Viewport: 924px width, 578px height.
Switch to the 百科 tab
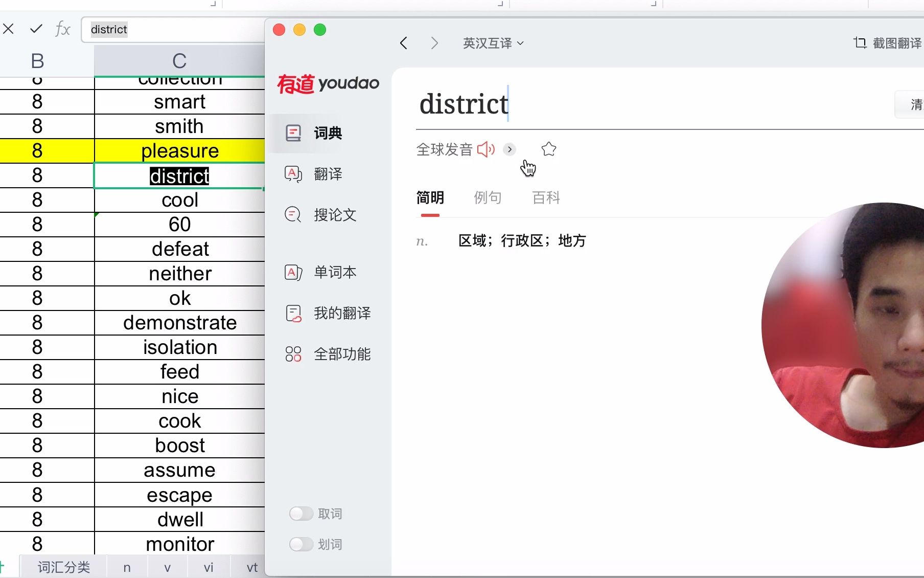click(546, 197)
